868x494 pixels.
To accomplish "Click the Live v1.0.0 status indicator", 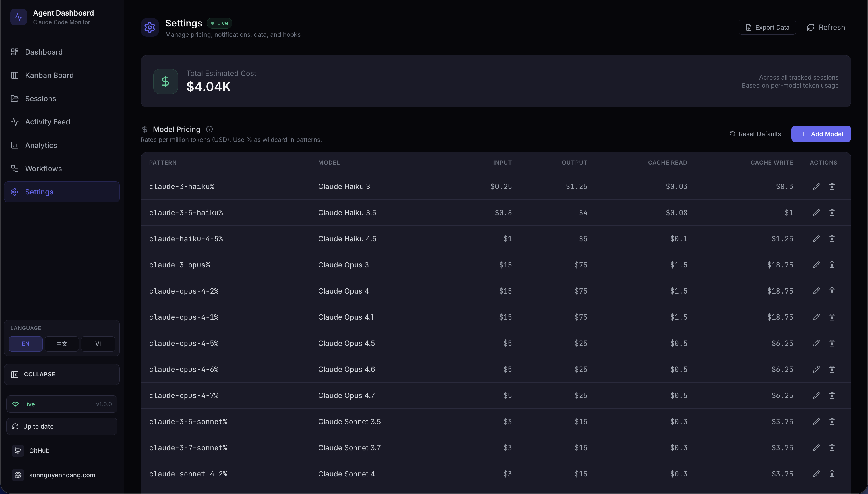I will tap(62, 404).
